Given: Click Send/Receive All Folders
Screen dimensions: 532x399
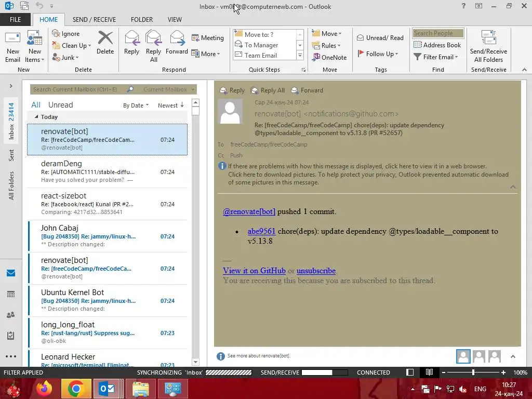Looking at the screenshot, I should pos(488,46).
